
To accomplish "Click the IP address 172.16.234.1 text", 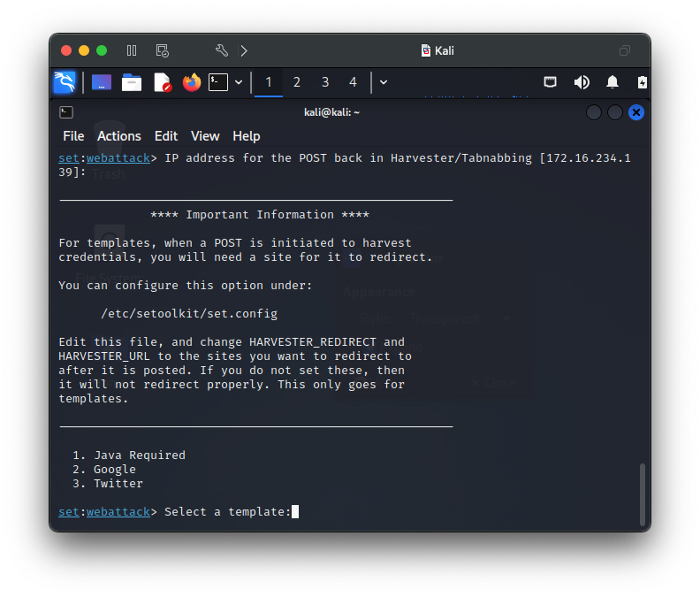I will pos(589,158).
